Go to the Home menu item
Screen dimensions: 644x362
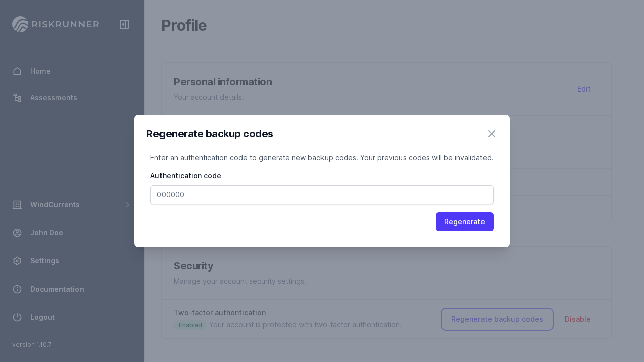click(40, 71)
